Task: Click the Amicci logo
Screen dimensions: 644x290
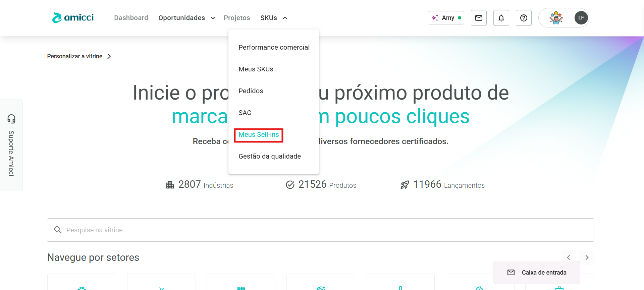Action: tap(73, 18)
